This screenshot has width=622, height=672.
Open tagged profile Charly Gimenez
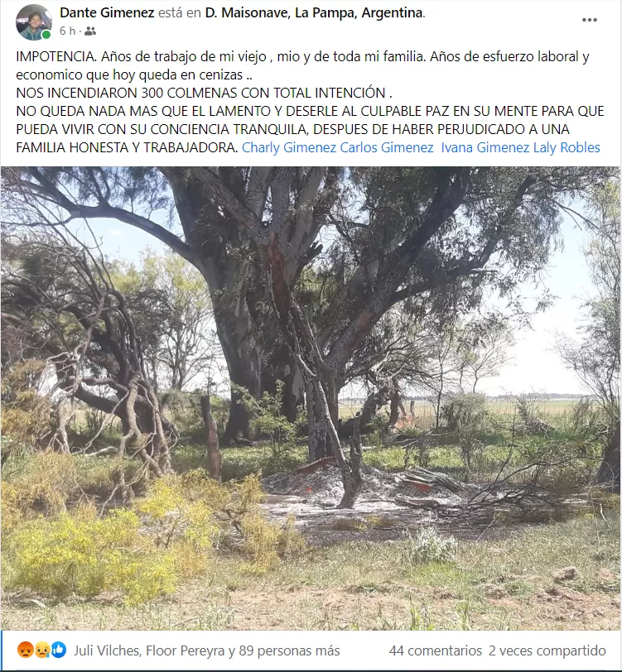[289, 147]
